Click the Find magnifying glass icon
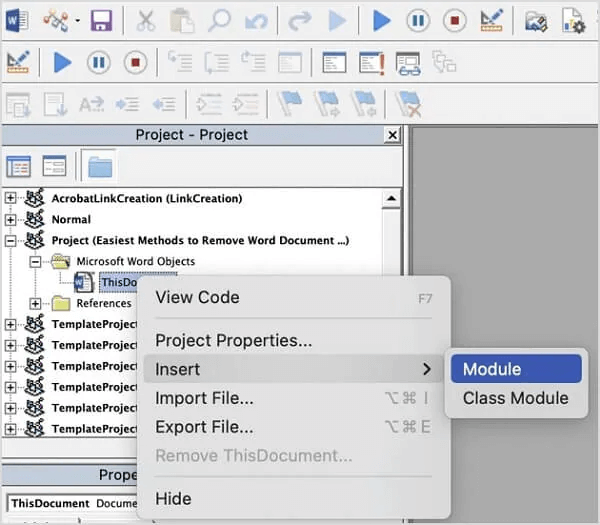The image size is (600, 525). pos(219,21)
